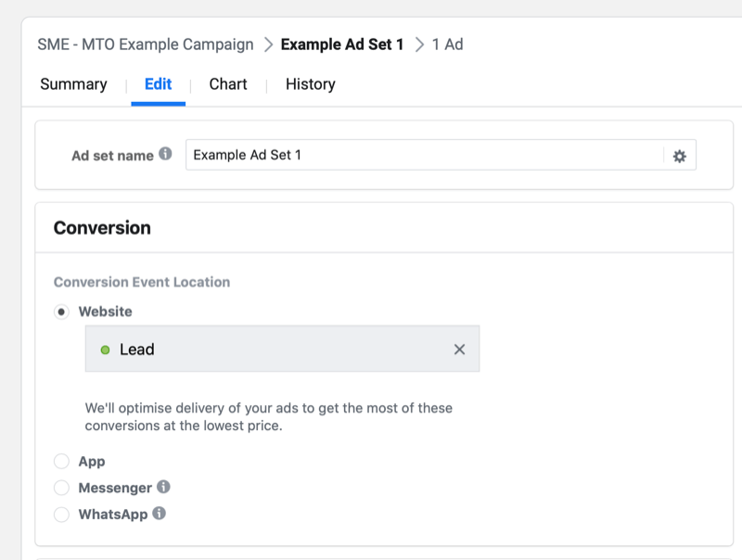Open the SME - MTO Example Campaign breadcrumb
The width and height of the screenshot is (742, 560).
coord(144,44)
